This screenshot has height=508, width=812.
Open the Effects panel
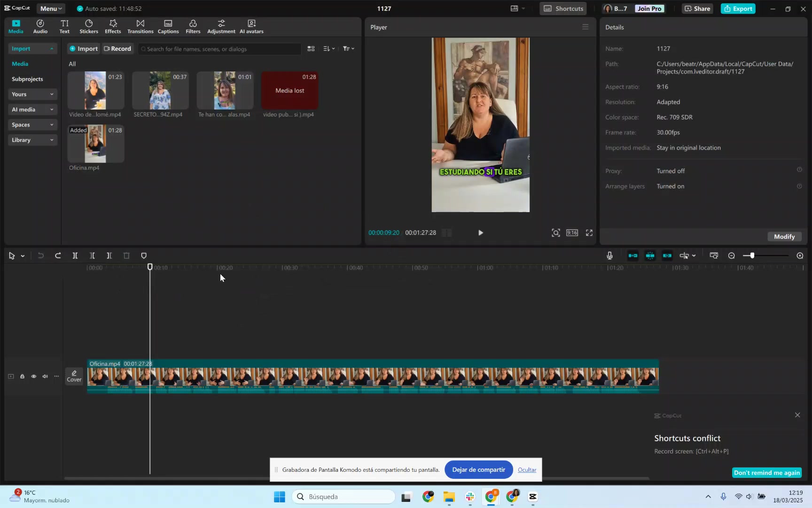coord(113,27)
